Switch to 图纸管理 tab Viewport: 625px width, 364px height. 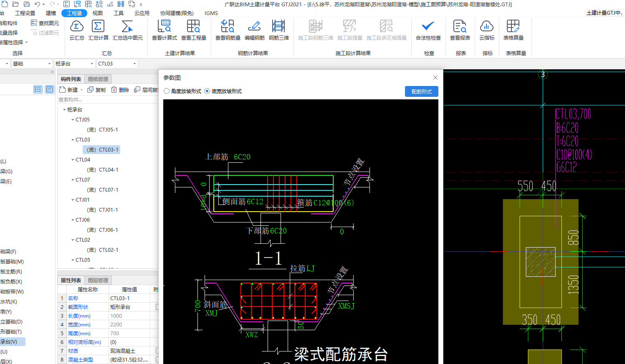98,79
